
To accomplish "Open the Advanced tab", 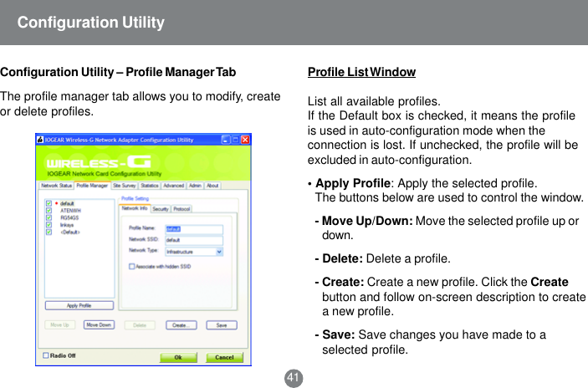I will 174,186.
